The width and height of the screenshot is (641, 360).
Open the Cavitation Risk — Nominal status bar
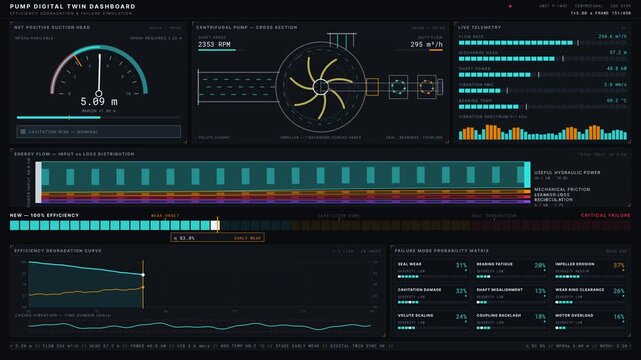(99, 132)
